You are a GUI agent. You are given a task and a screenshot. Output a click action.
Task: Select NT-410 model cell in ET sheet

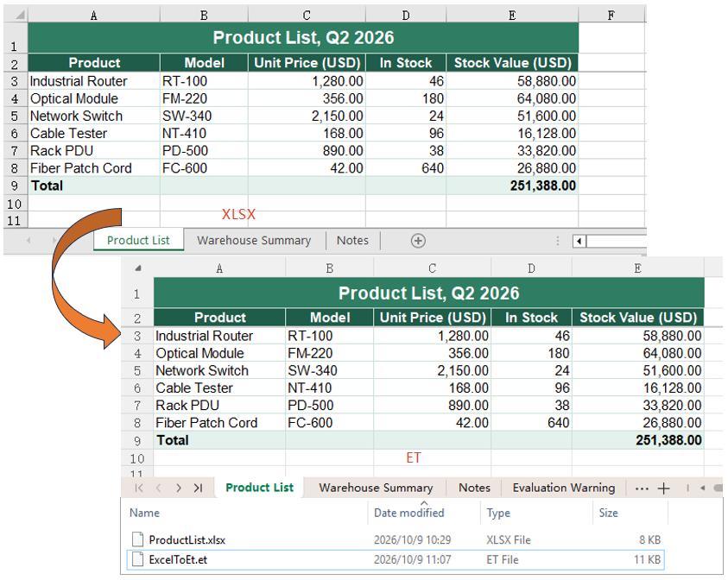click(330, 388)
